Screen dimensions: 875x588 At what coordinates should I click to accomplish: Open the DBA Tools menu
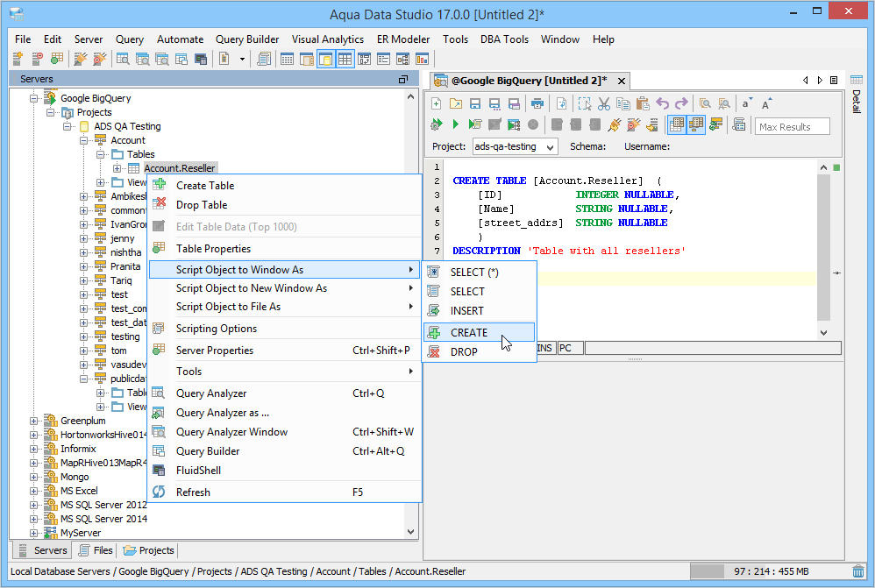[x=504, y=39]
